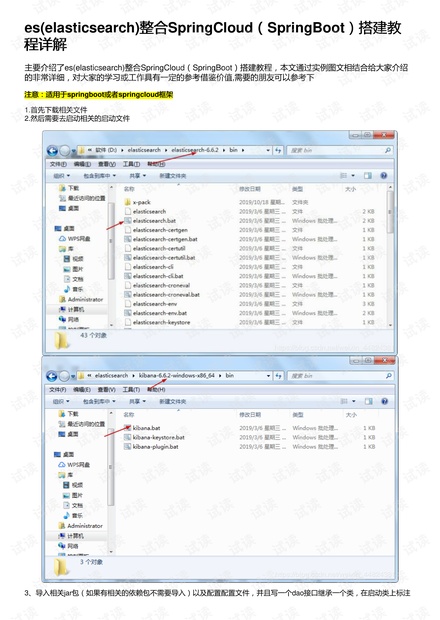440x620 pixels.
Task: Select elasticsearch.bat file icon
Action: point(128,221)
